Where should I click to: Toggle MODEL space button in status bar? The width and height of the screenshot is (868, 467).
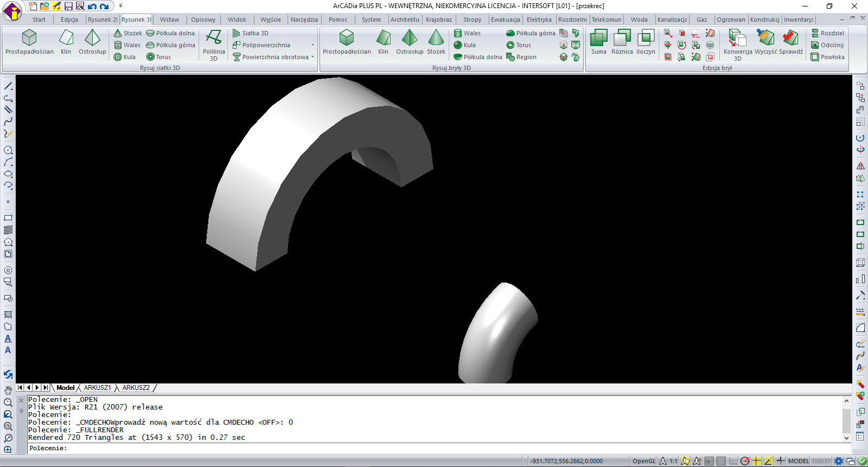tap(798, 461)
